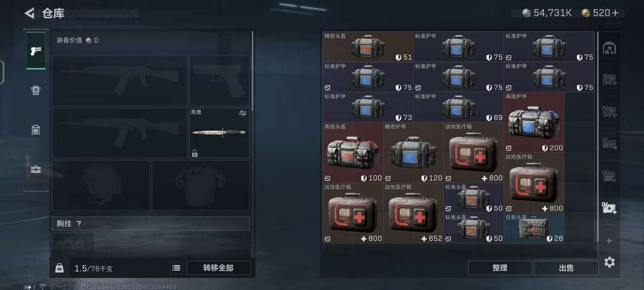Click the swap arrows icon on 黑鹰 knife slot
644x290 pixels.
pos(243,113)
